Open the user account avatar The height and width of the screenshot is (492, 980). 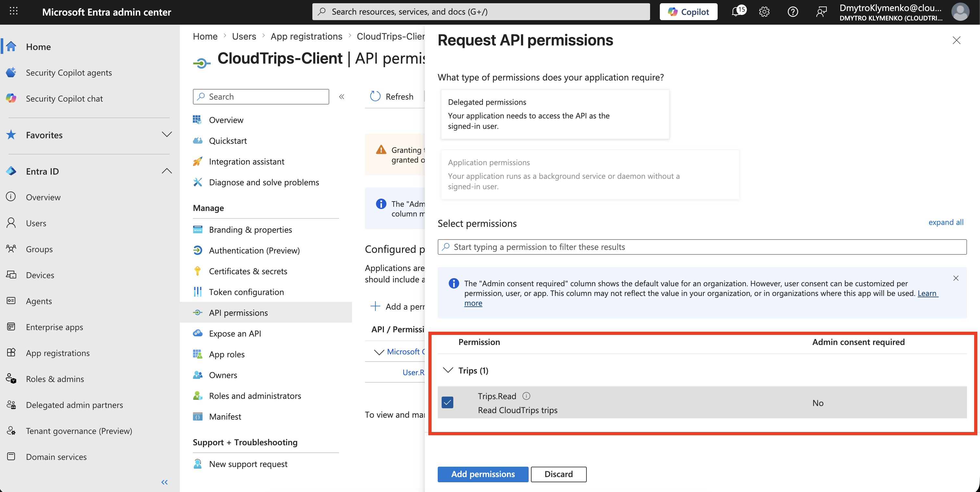[960, 12]
